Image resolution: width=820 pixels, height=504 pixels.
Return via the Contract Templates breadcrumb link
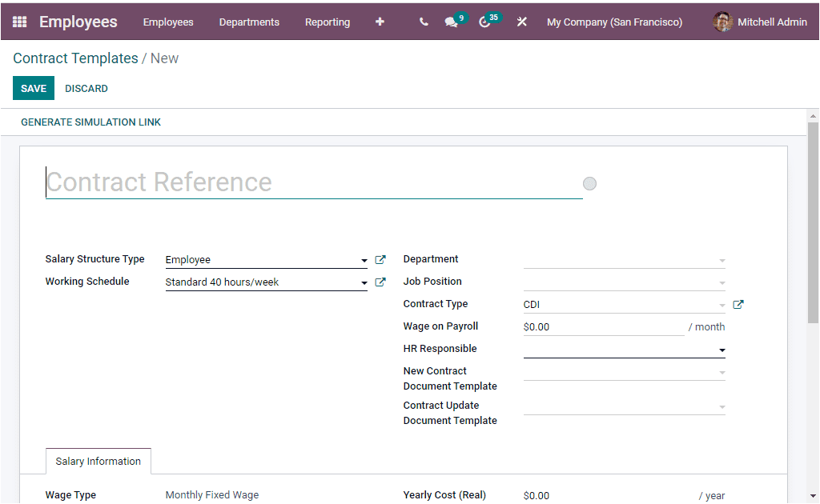pyautogui.click(x=74, y=58)
